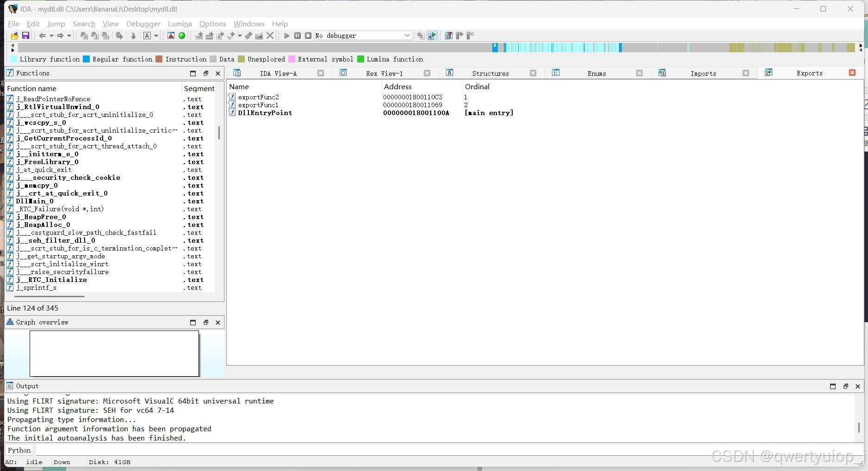Switch to the IDA View-A tab
Screen dimensions: 868x471
point(278,73)
